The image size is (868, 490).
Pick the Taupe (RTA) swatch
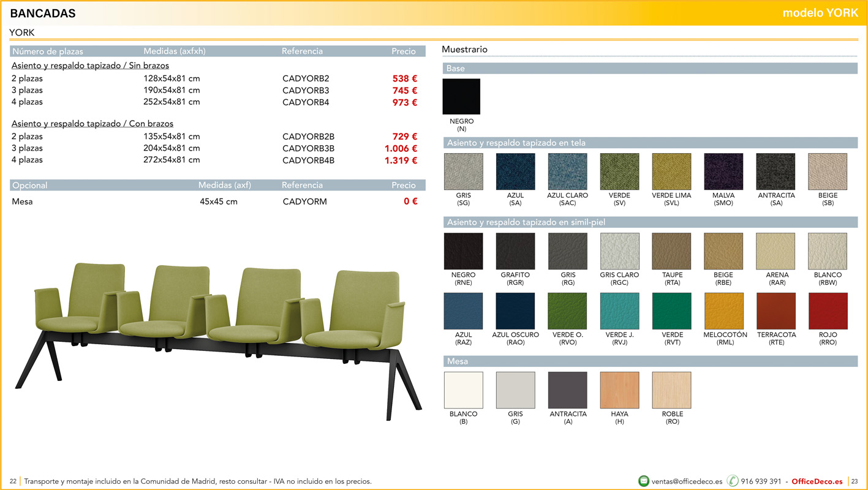point(671,251)
